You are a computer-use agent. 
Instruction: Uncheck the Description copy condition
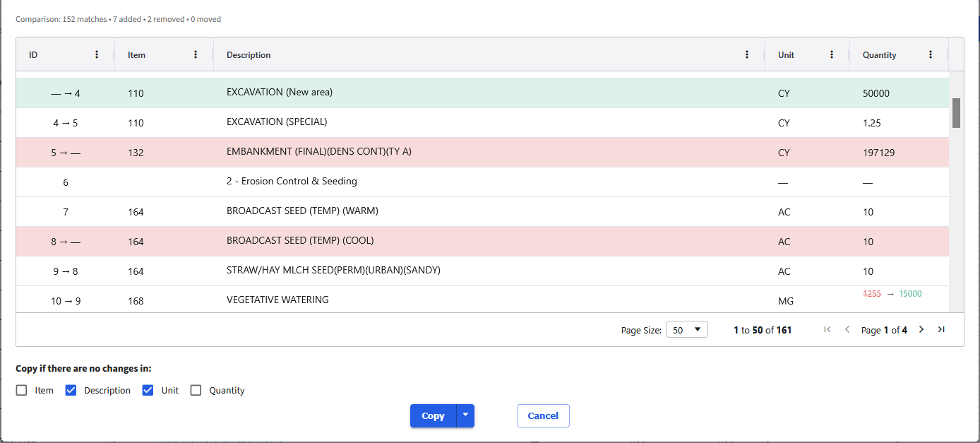click(71, 390)
